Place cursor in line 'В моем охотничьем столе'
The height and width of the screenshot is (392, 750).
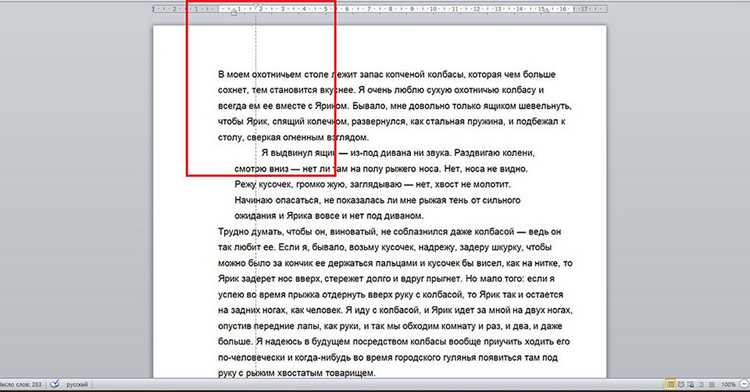(386, 75)
